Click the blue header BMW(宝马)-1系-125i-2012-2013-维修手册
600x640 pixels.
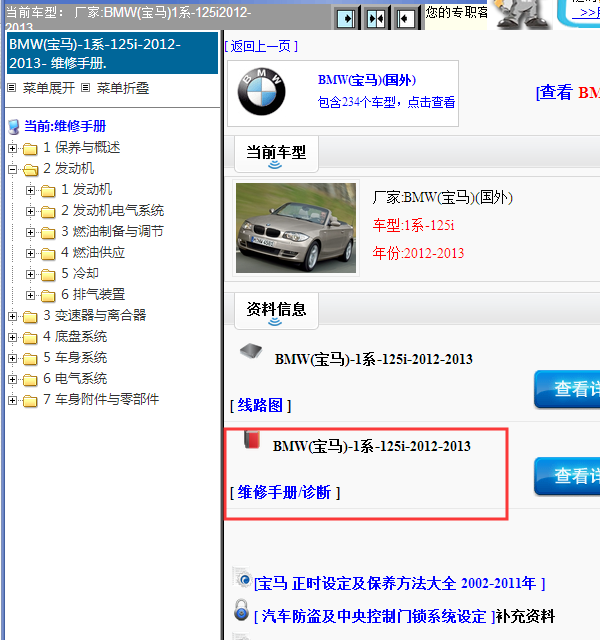coord(113,53)
